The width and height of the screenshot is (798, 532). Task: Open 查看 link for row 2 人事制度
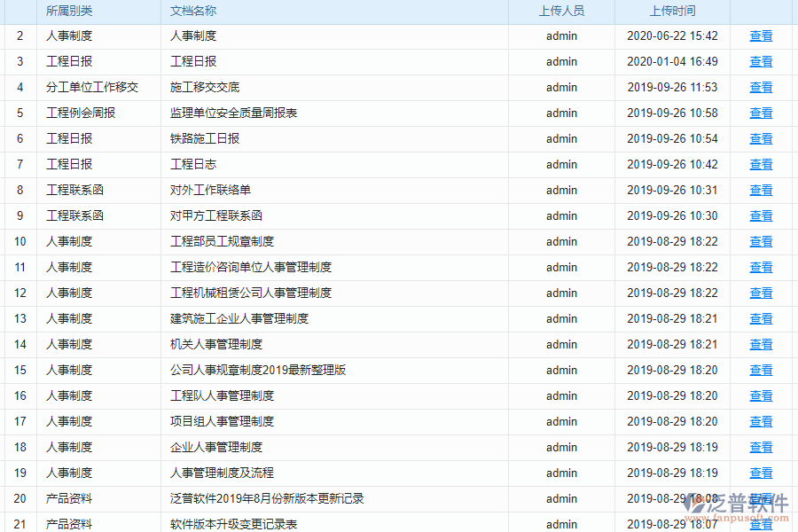tap(762, 36)
